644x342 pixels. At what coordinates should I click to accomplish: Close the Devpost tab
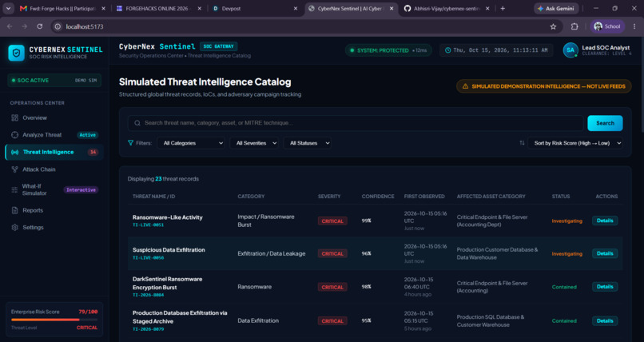click(296, 8)
